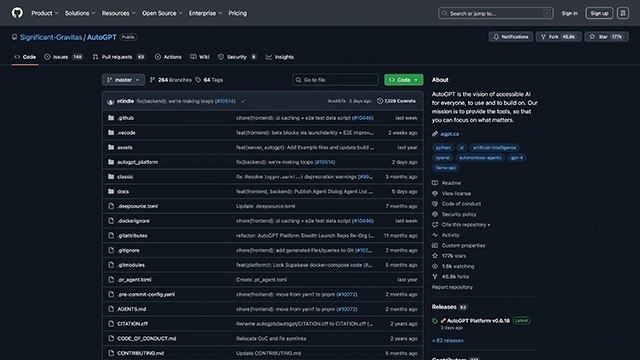Viewport: 640px width, 360px height.
Task: Open the + 62 releases link
Action: 448,340
